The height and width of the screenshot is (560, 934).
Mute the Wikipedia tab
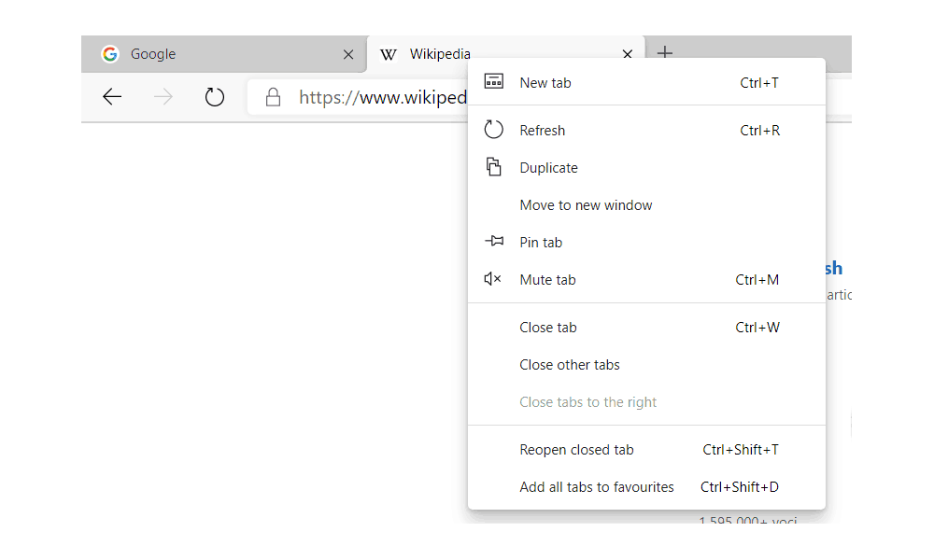547,279
